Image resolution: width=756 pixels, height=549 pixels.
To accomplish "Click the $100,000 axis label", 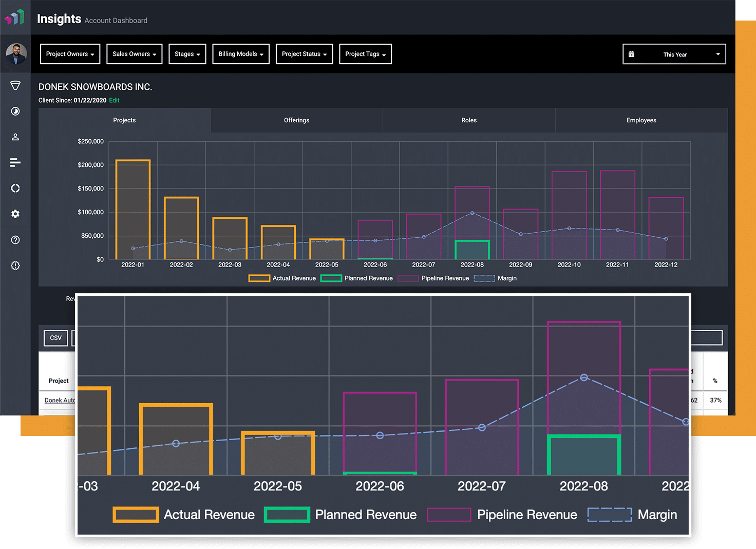I will 90,212.
